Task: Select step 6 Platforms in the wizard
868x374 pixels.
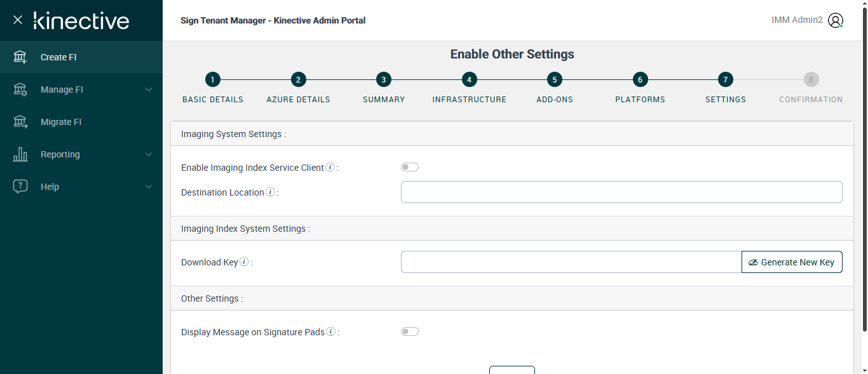Action: [x=640, y=80]
